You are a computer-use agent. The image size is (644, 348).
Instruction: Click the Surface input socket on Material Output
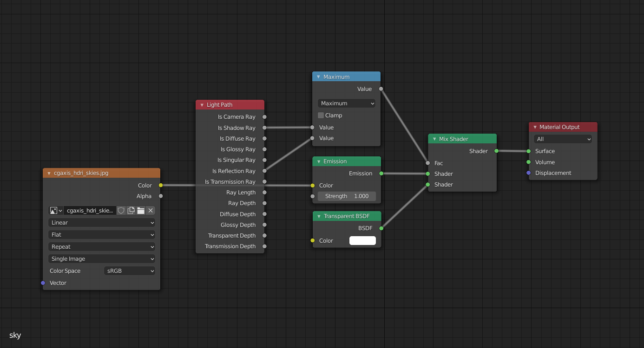[x=528, y=151]
